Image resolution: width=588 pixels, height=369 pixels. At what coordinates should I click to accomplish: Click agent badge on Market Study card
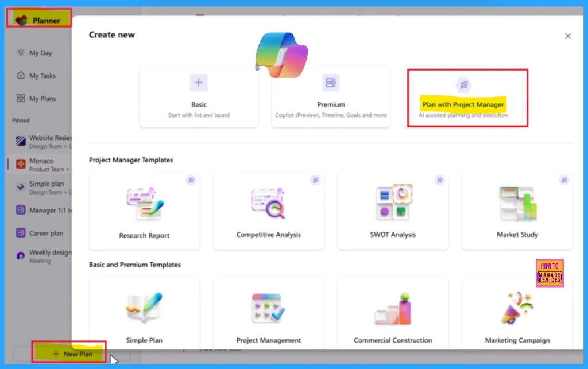click(x=564, y=180)
